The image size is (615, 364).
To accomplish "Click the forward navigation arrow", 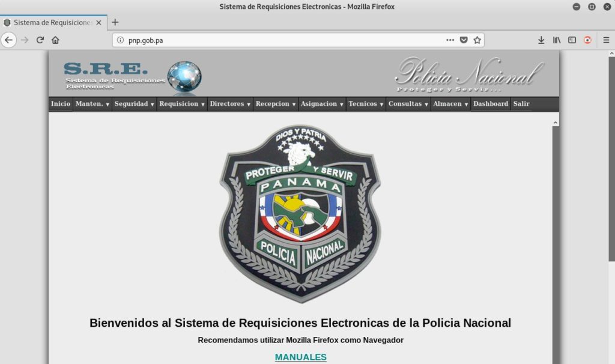I will (25, 40).
